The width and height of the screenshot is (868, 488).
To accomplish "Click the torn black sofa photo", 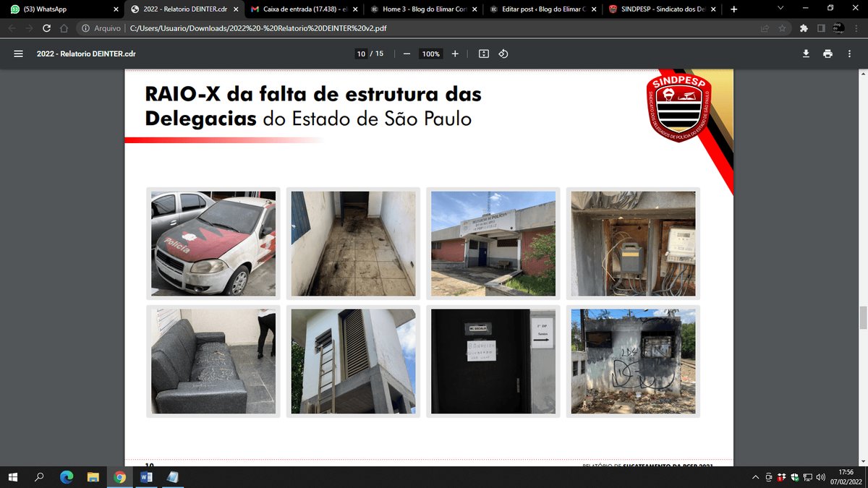I will (x=213, y=361).
